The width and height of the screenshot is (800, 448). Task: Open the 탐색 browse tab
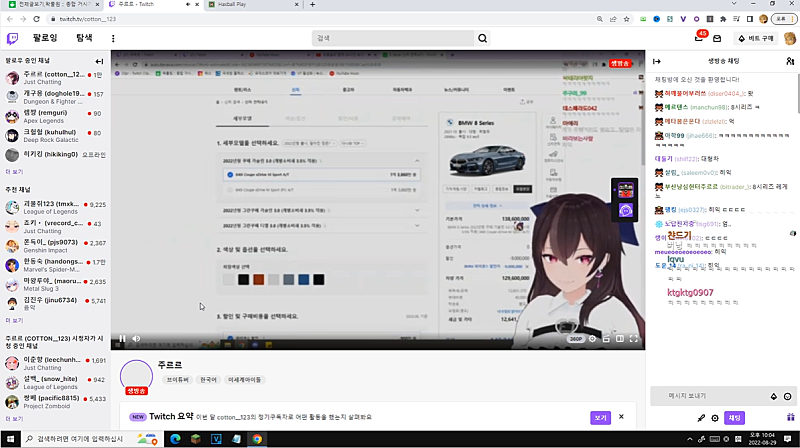[x=84, y=38]
